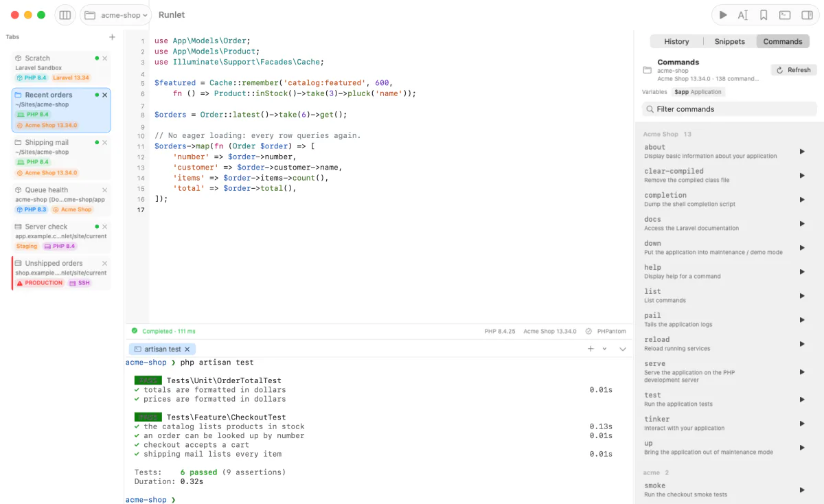The width and height of the screenshot is (824, 504).
Task: Run the list command arrow
Action: pos(802,295)
